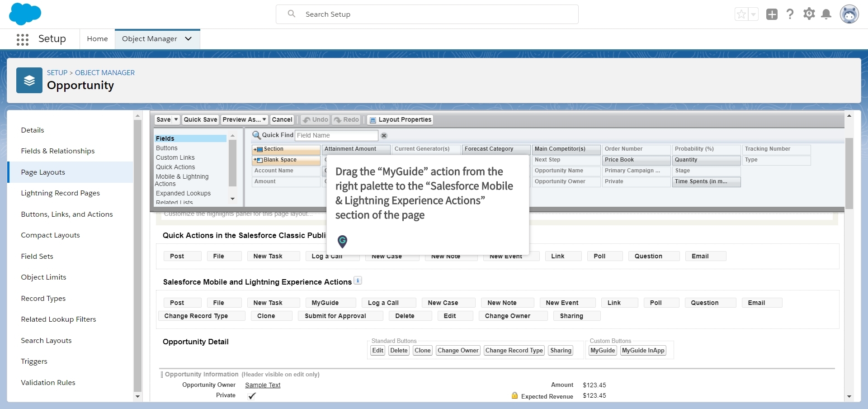The image size is (868, 409).
Task: Click the left sidebar scroll down arrow
Action: click(x=138, y=397)
